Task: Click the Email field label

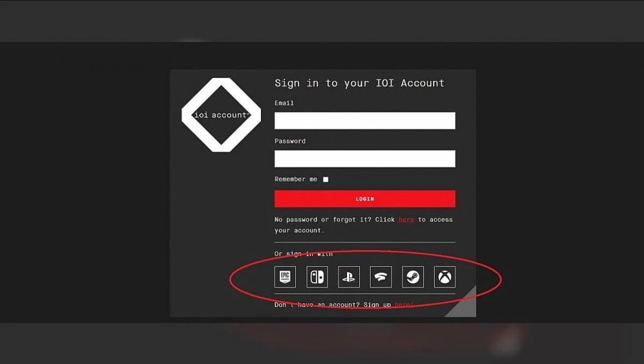Action: [x=284, y=103]
